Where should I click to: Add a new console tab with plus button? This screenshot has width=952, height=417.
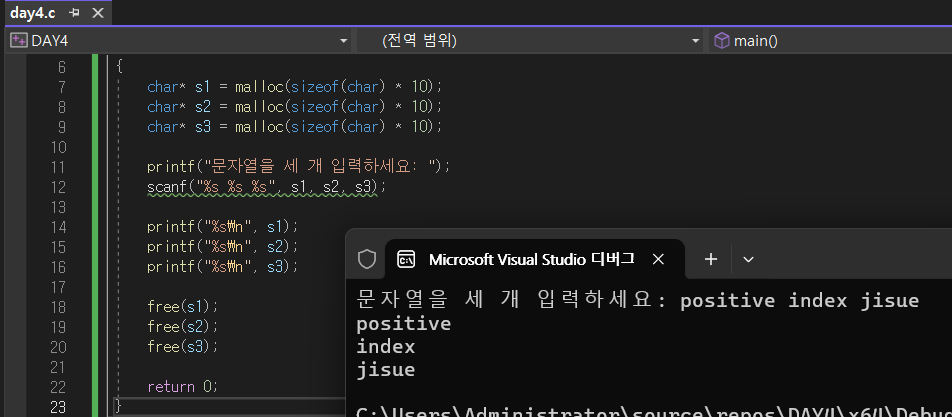click(711, 259)
